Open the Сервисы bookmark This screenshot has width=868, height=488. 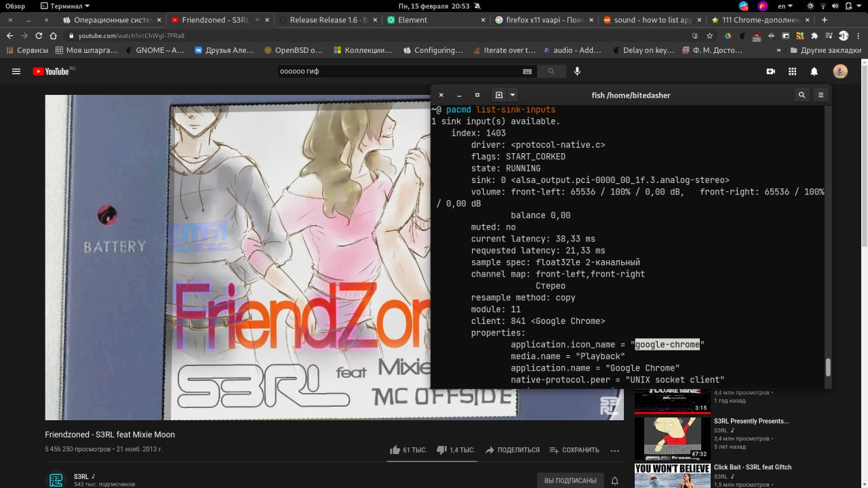(x=27, y=50)
